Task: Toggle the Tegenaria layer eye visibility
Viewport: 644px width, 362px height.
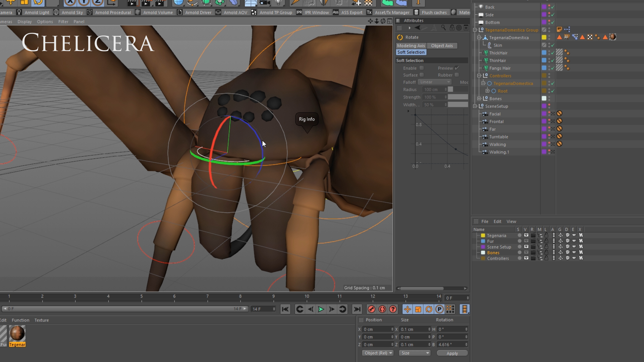Action: click(526, 235)
